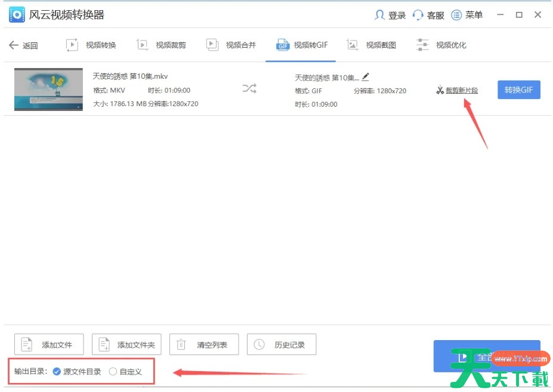Click the shuffle icon in the file row
The image size is (553, 392).
pyautogui.click(x=249, y=88)
